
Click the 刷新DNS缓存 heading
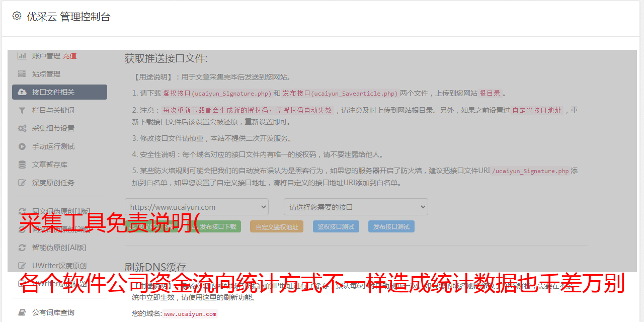point(155,267)
